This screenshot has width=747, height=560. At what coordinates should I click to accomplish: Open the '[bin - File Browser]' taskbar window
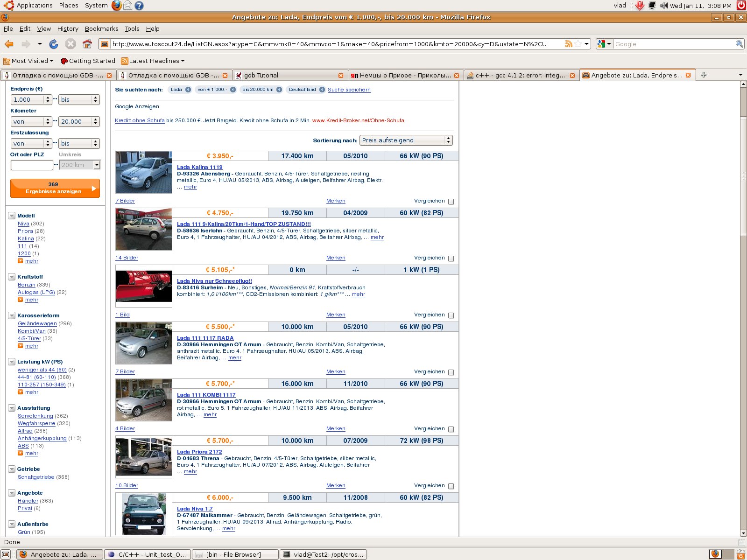(x=235, y=554)
